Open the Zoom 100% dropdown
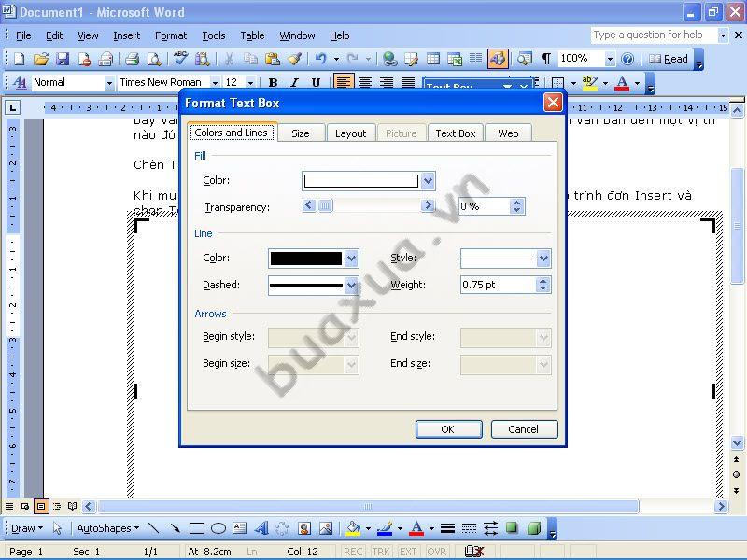747x560 pixels. point(610,59)
